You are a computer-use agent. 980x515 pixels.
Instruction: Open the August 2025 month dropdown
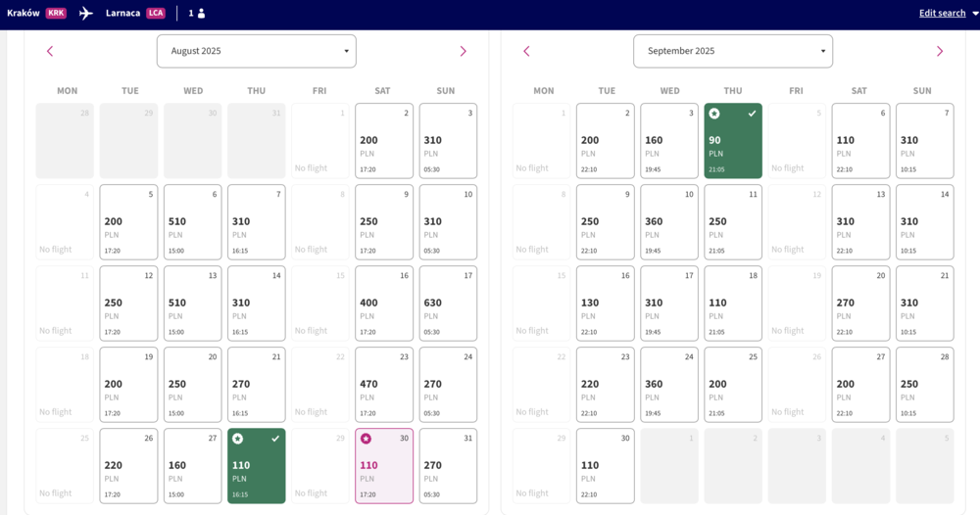[x=256, y=51]
